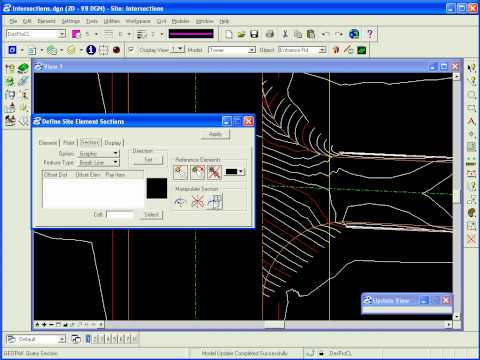Click the lock icon in the status bar
The height and width of the screenshot is (360, 480).
coord(321,353)
